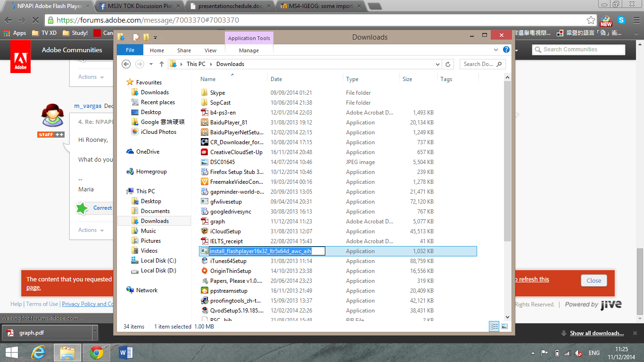This screenshot has height=362, width=644.
Task: Click the Refresh button in address bar
Action: (x=447, y=64)
